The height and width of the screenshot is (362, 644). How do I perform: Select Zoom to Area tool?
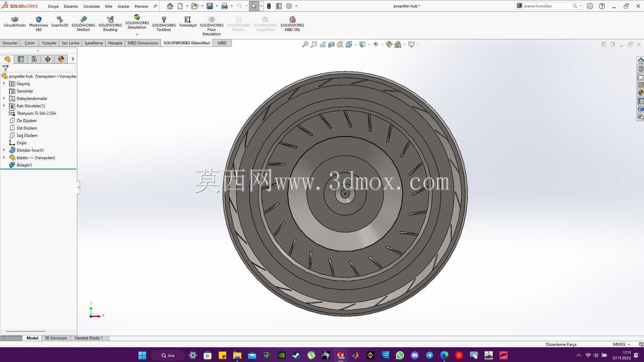[314, 44]
